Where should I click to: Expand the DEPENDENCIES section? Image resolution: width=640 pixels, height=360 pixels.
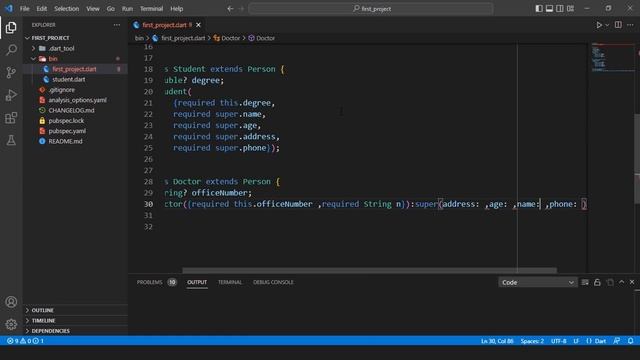[x=76, y=331]
